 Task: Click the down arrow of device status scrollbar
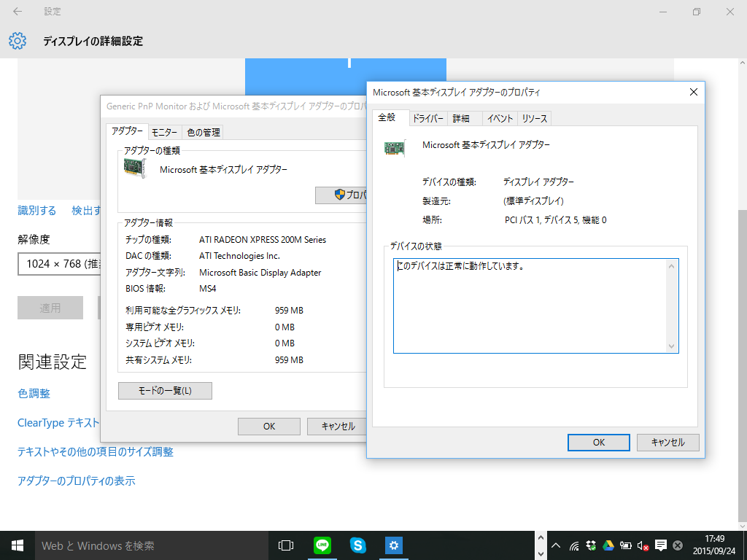672,346
